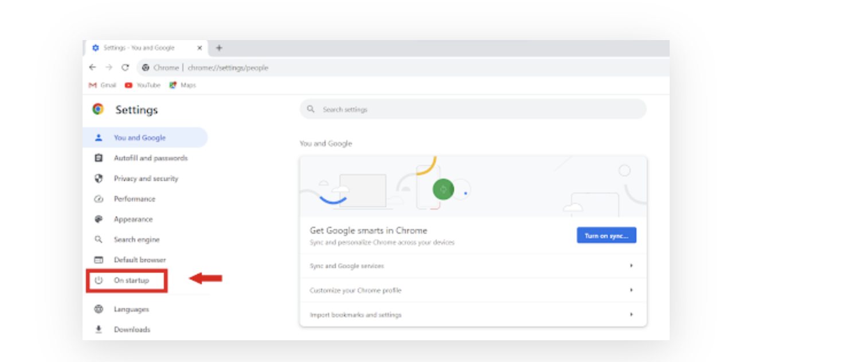
Task: Click the Privacy and security shield icon
Action: click(x=99, y=178)
